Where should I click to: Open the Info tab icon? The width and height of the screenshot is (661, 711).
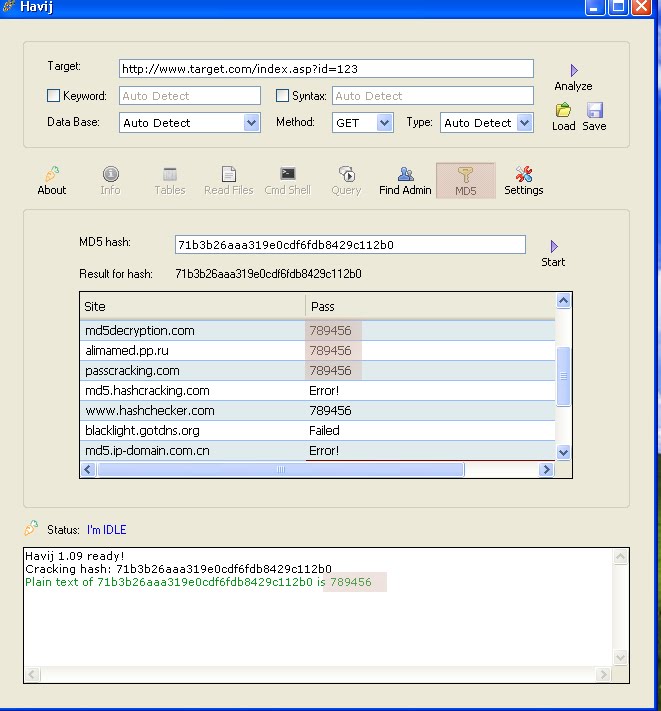click(111, 174)
